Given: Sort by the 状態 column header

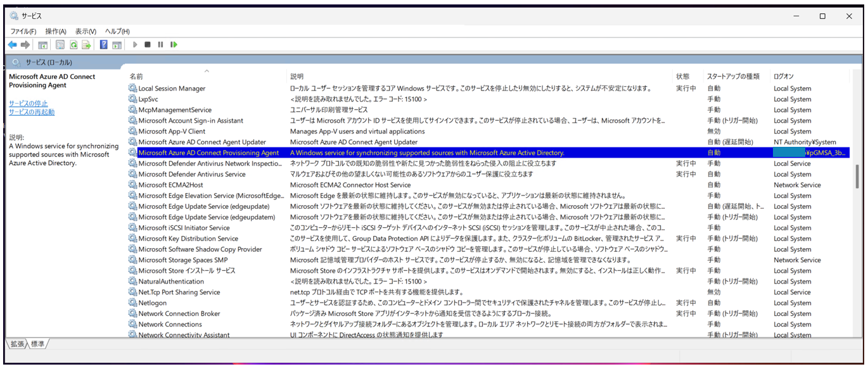Looking at the screenshot, I should coord(682,77).
